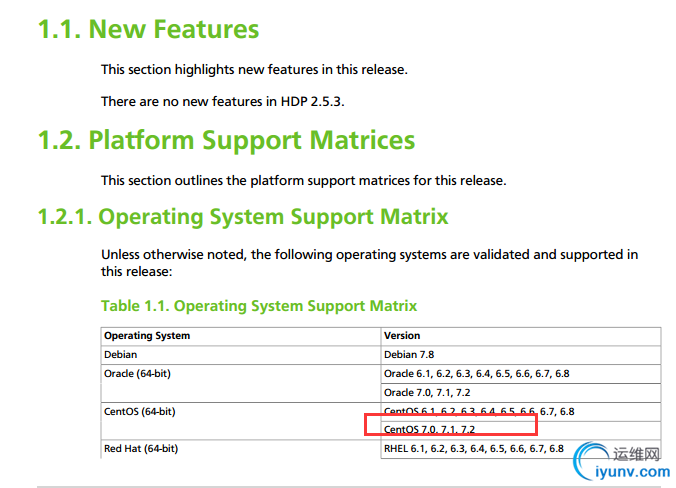Image resolution: width=676 pixels, height=488 pixels.
Task: Select the 'RHEL 6.1, 6.2...' version cell
Action: 521,449
